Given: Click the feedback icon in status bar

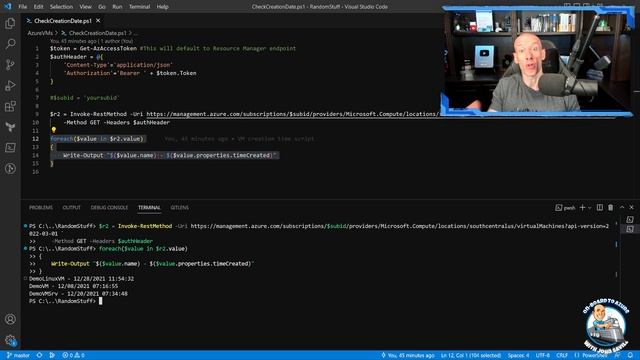Looking at the screenshot, I should click(x=618, y=356).
